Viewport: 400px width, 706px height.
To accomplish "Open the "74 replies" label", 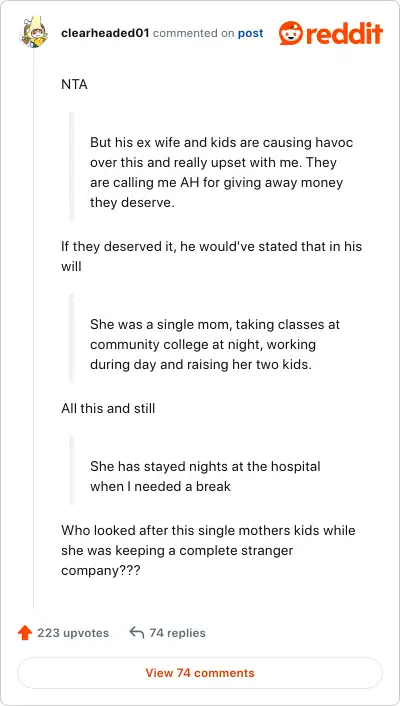I will [x=177, y=633].
